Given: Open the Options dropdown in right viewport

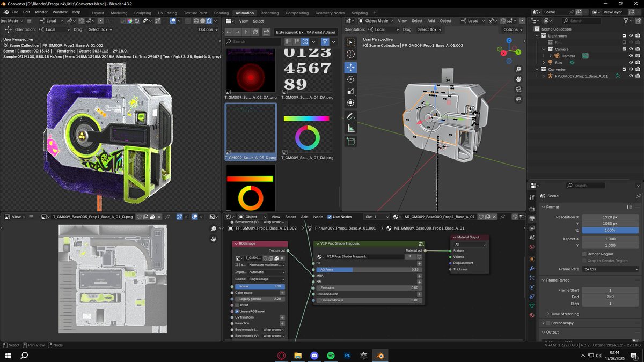Looking at the screenshot, I should tap(513, 29).
